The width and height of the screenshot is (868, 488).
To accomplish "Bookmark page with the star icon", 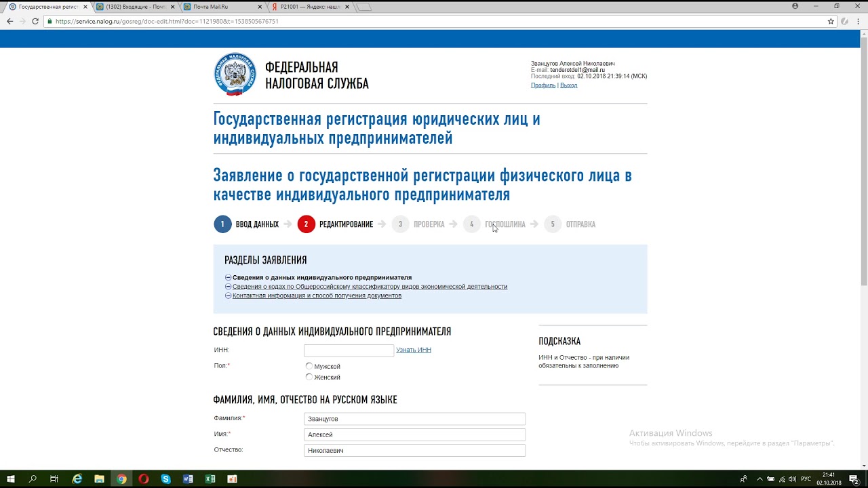I will point(831,21).
